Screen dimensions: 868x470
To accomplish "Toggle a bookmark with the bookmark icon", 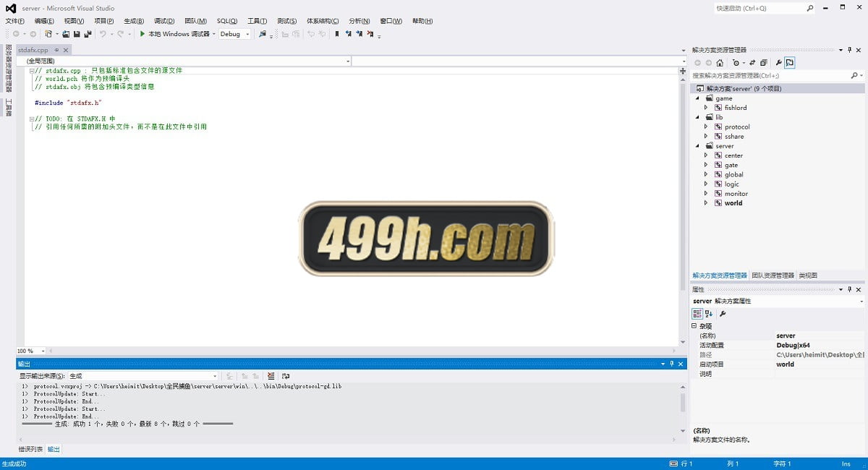I will (x=336, y=34).
